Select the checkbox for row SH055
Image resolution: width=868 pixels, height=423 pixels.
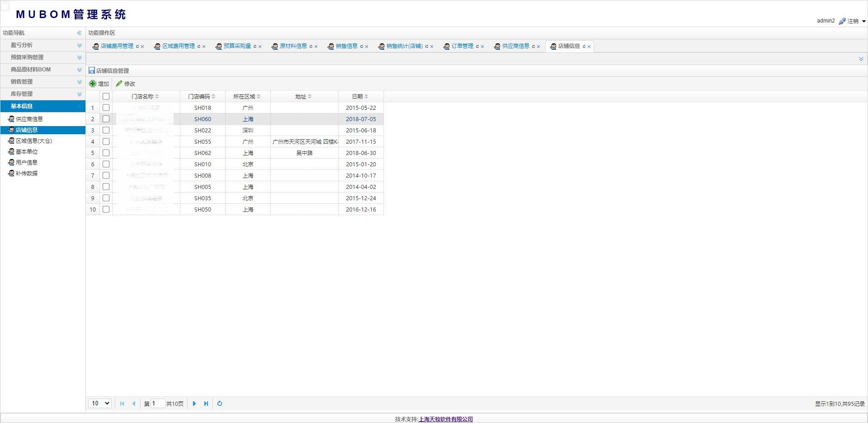(x=106, y=141)
